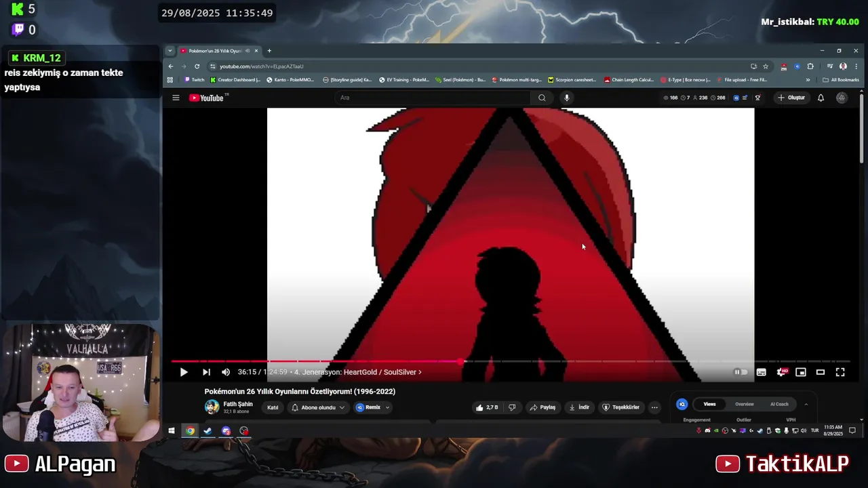Open the cast icon in address bar
The height and width of the screenshot is (488, 868).
(753, 66)
